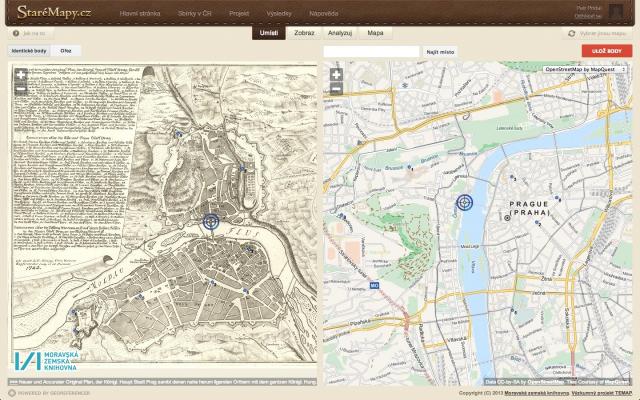Switch to the Zobraz tab
640x400 pixels.
(x=304, y=33)
